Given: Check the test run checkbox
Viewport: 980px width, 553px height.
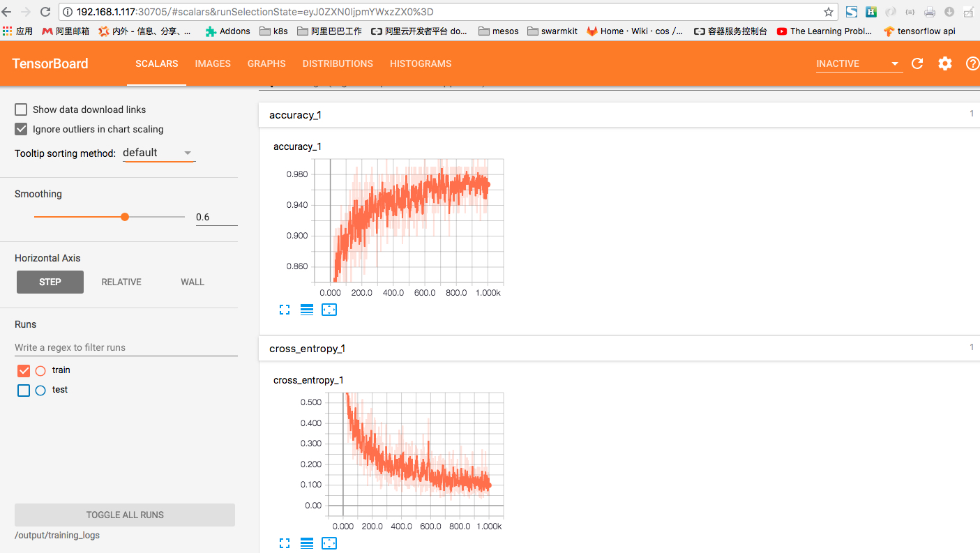Looking at the screenshot, I should [x=24, y=391].
